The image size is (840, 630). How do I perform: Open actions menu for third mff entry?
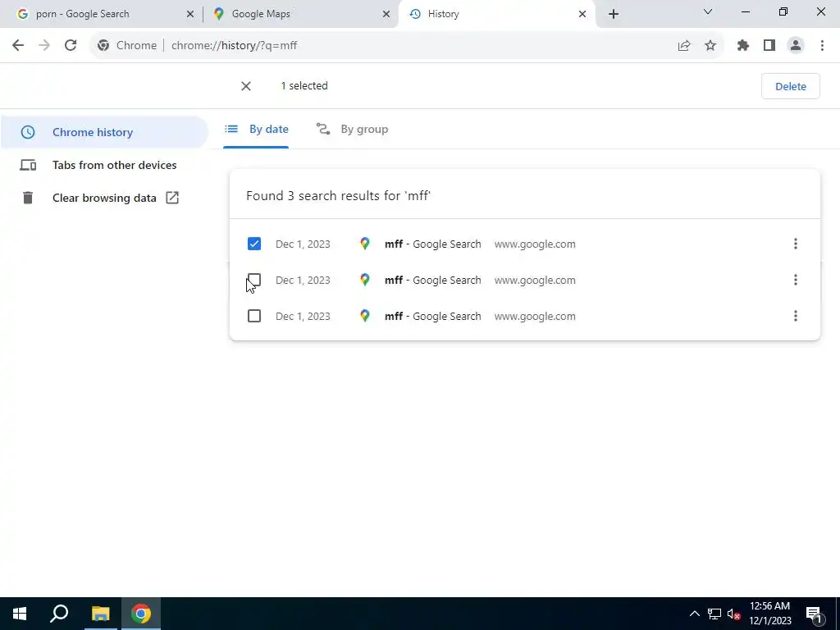(796, 316)
